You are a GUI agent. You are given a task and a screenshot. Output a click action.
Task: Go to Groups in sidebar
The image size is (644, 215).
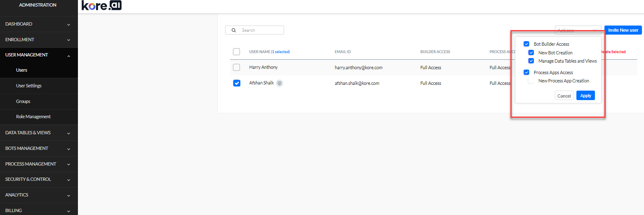pyautogui.click(x=23, y=101)
